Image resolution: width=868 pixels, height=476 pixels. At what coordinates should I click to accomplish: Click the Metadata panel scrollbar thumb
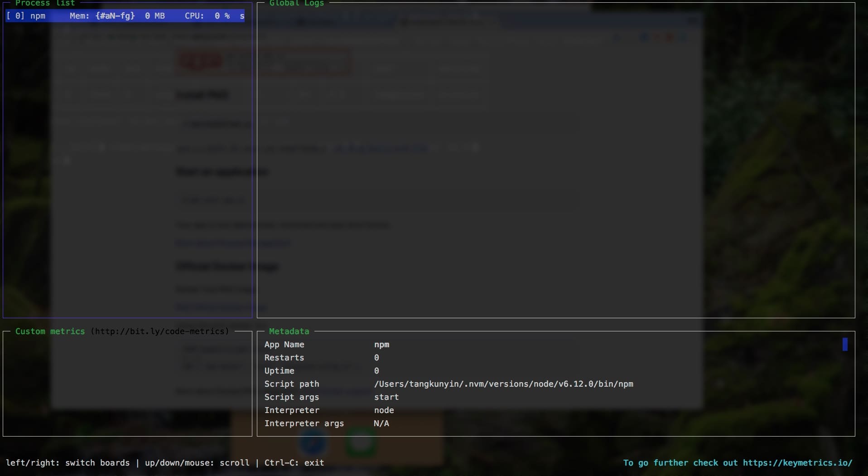tap(845, 345)
